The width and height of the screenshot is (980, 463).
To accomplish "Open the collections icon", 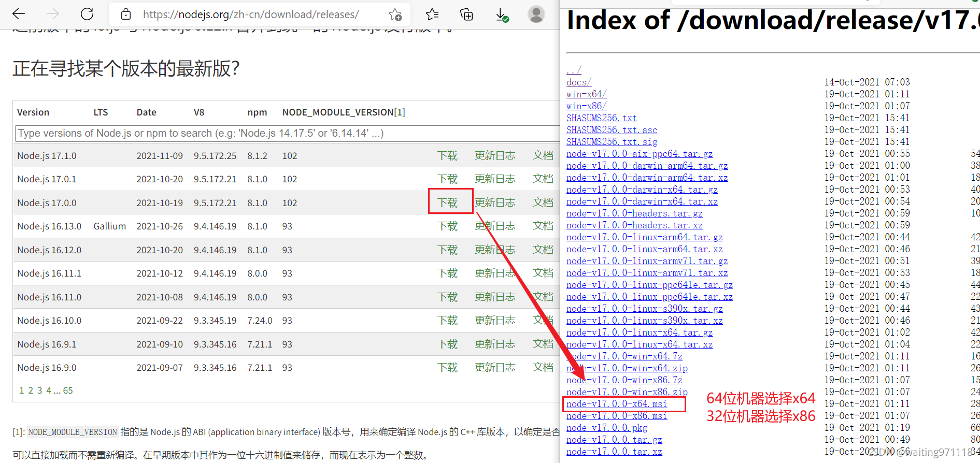I will pos(466,15).
